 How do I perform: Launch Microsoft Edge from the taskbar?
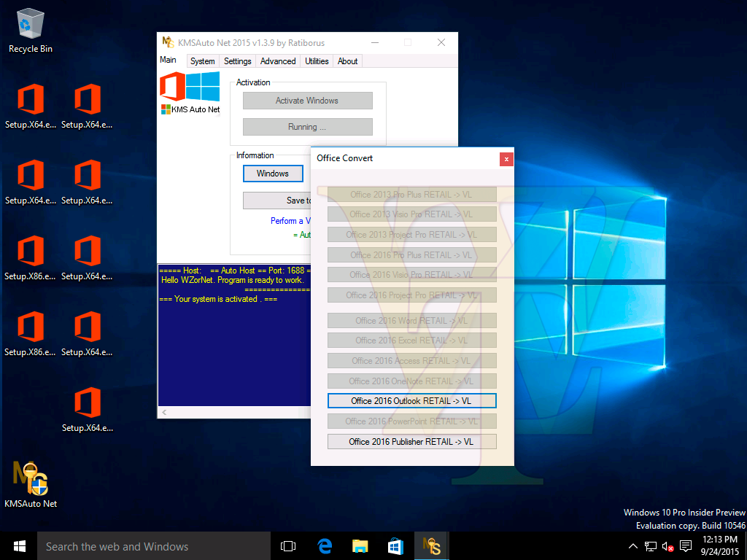(325, 546)
